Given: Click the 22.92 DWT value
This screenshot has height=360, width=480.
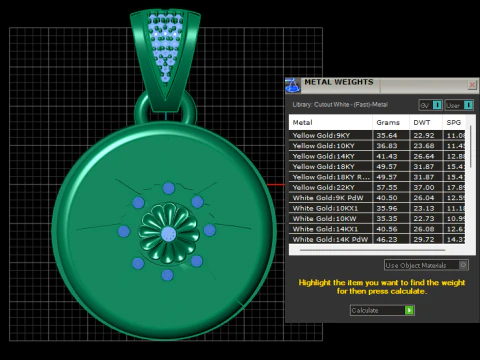Looking at the screenshot, I should [424, 135].
